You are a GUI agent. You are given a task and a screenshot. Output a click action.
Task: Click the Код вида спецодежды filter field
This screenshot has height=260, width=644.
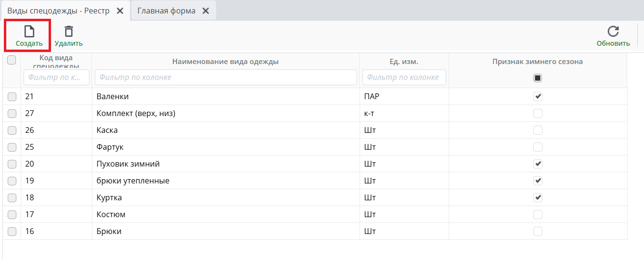click(56, 77)
